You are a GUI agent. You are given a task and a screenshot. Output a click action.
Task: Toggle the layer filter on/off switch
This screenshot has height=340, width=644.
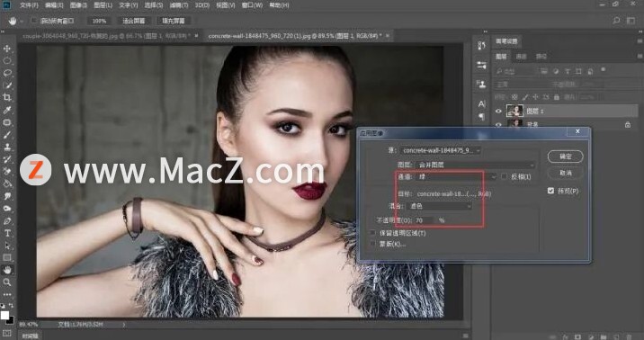604,70
